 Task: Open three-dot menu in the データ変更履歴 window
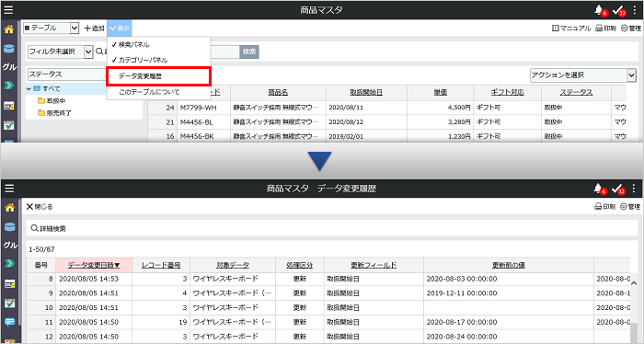coord(635,189)
